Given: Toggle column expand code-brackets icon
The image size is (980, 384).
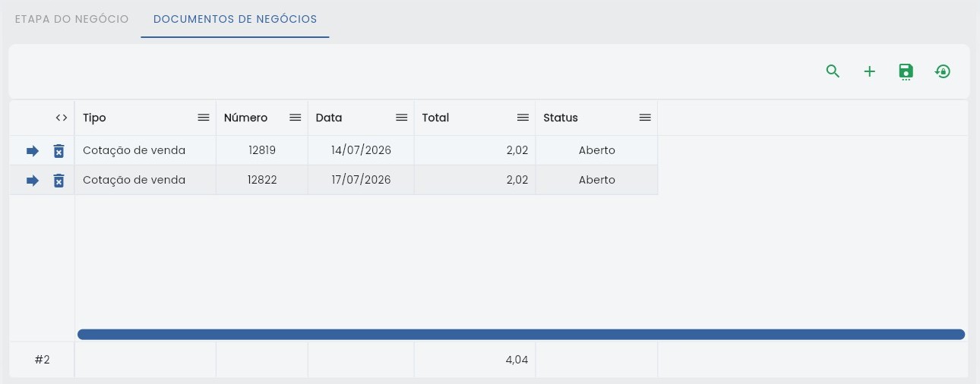Looking at the screenshot, I should point(62,118).
